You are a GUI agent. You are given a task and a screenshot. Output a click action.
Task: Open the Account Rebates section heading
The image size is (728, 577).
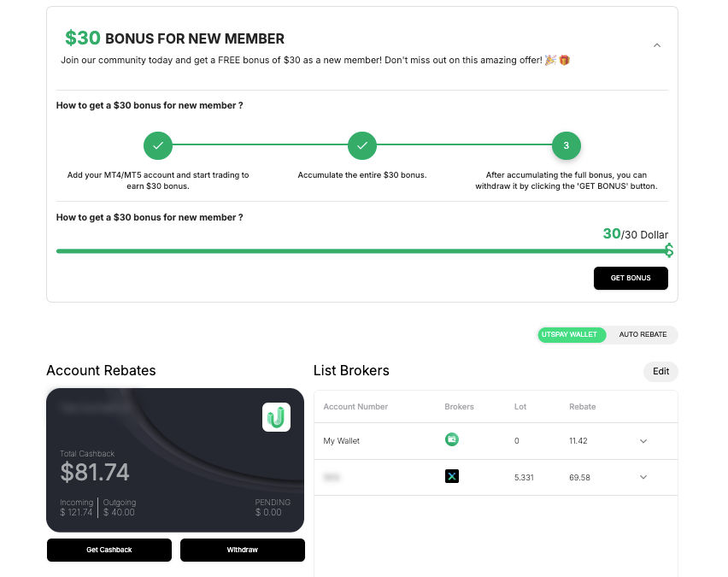101,370
